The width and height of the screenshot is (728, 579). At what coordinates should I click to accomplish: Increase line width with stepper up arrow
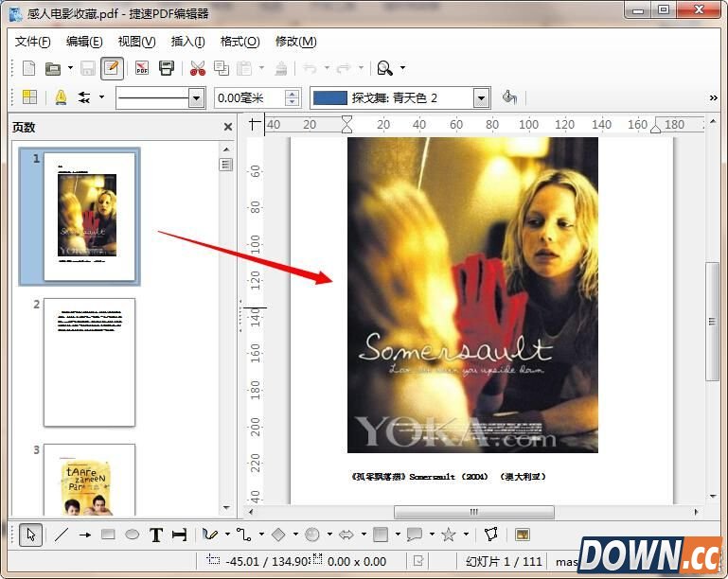click(293, 93)
